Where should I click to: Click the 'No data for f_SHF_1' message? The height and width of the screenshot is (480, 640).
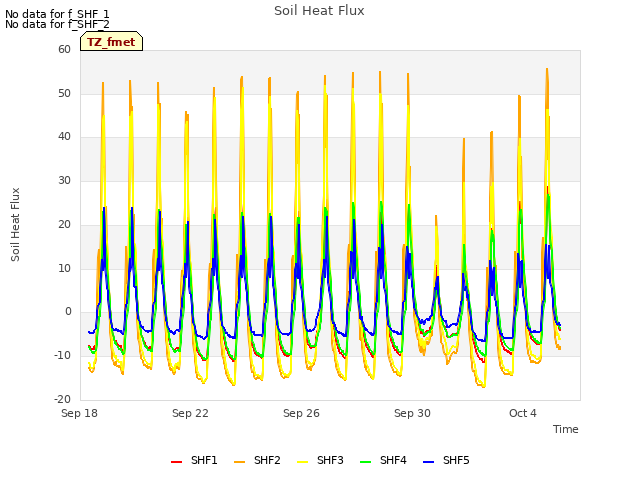pyautogui.click(x=57, y=14)
